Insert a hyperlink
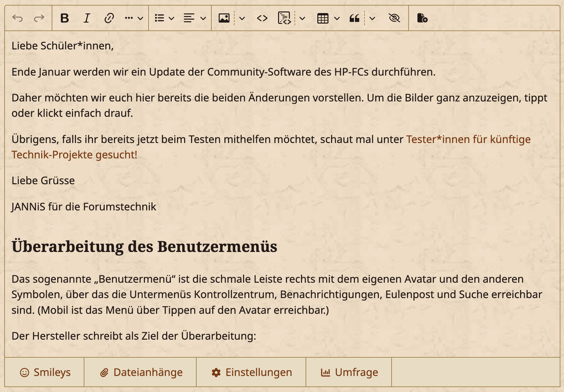The image size is (564, 392). point(109,18)
